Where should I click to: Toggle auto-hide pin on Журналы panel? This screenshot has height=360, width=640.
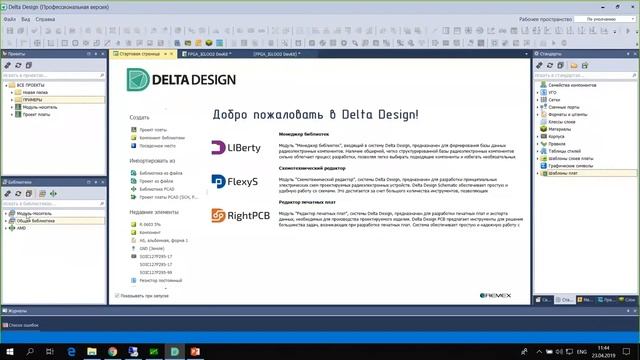pos(628,311)
